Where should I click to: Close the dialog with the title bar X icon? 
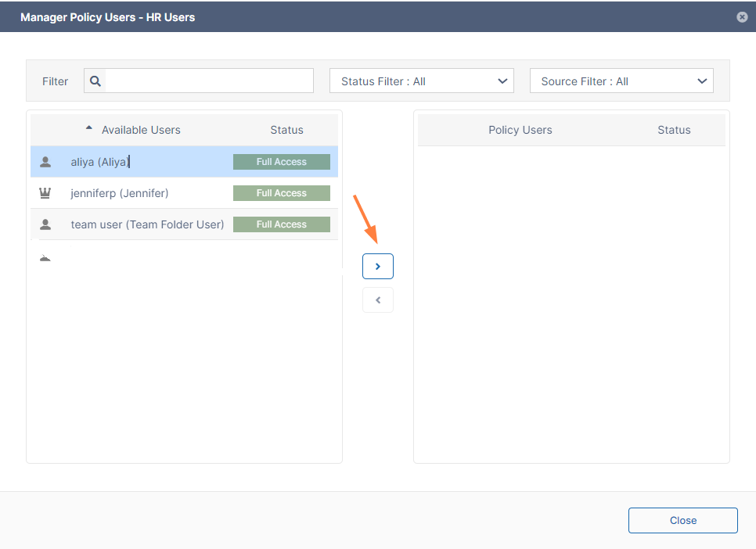[742, 17]
